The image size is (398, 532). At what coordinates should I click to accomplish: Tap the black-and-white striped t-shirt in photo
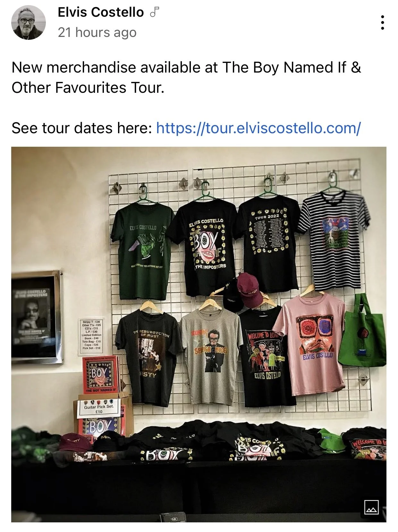[x=334, y=240]
